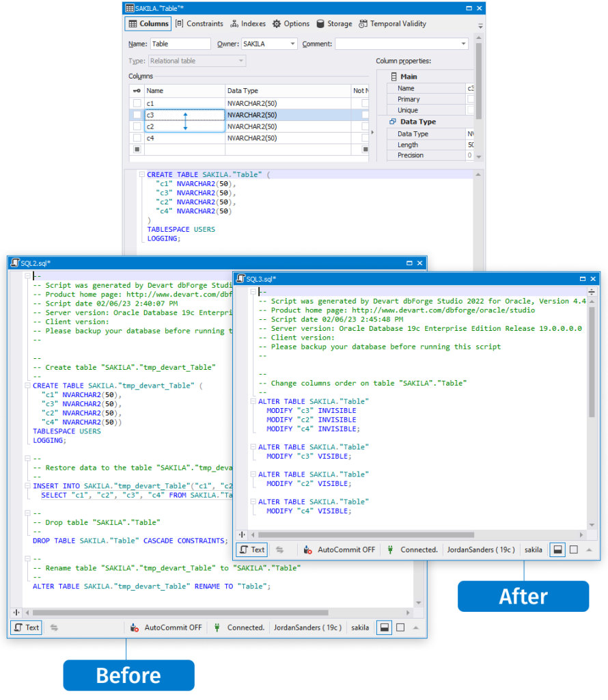608x700 pixels.
Task: Click the up arrow icon in SQL3 status bar
Action: point(589,550)
